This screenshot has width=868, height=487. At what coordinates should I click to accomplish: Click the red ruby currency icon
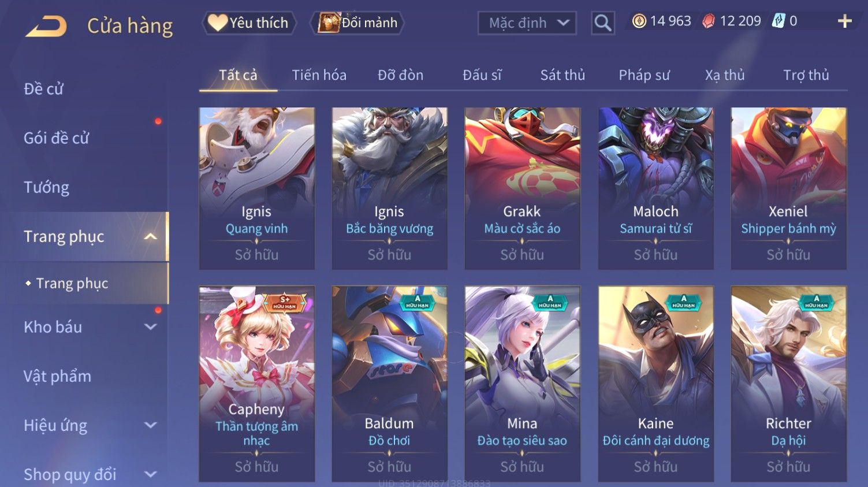point(709,21)
